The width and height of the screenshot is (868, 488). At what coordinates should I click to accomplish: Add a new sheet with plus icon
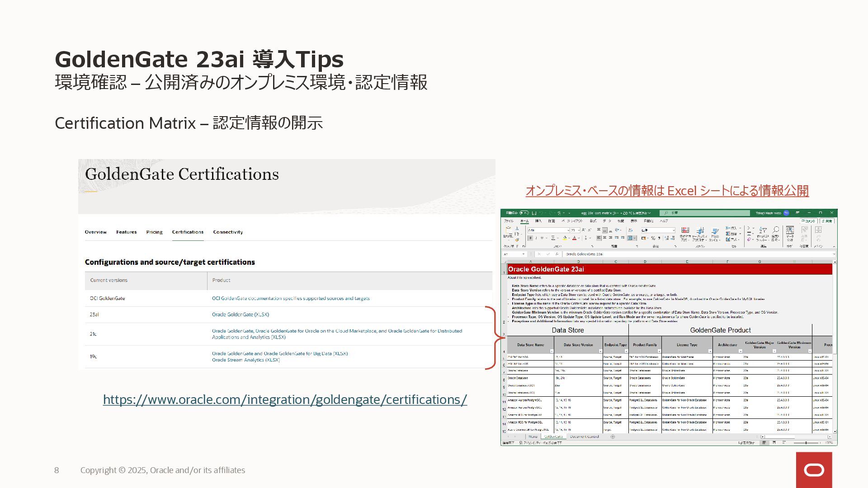click(x=613, y=436)
